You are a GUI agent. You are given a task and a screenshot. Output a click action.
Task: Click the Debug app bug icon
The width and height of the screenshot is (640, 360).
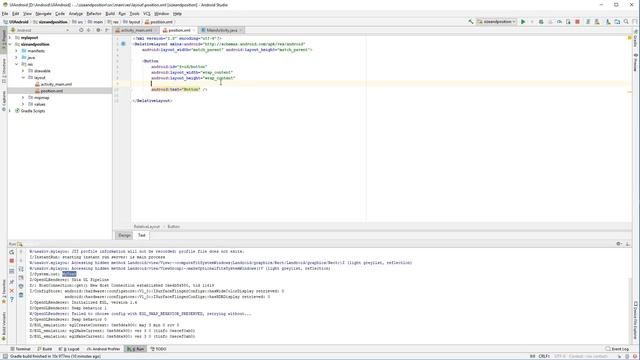pyautogui.click(x=541, y=22)
